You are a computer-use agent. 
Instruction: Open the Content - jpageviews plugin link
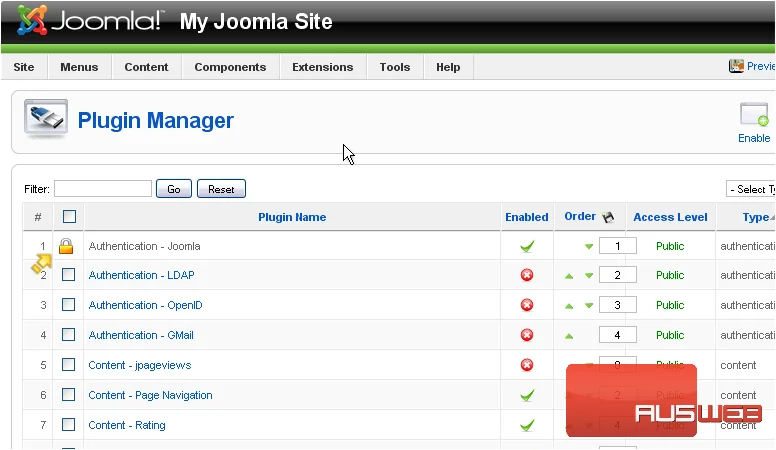140,365
